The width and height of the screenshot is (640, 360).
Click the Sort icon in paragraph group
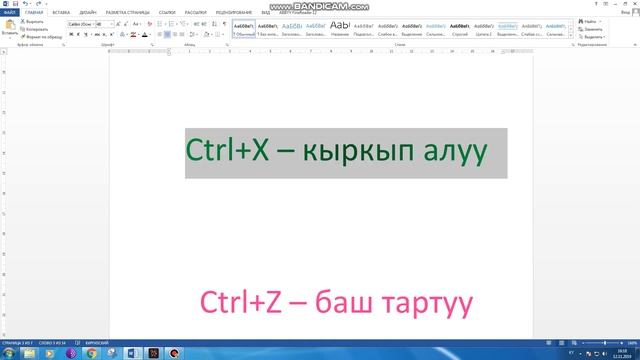(214, 24)
